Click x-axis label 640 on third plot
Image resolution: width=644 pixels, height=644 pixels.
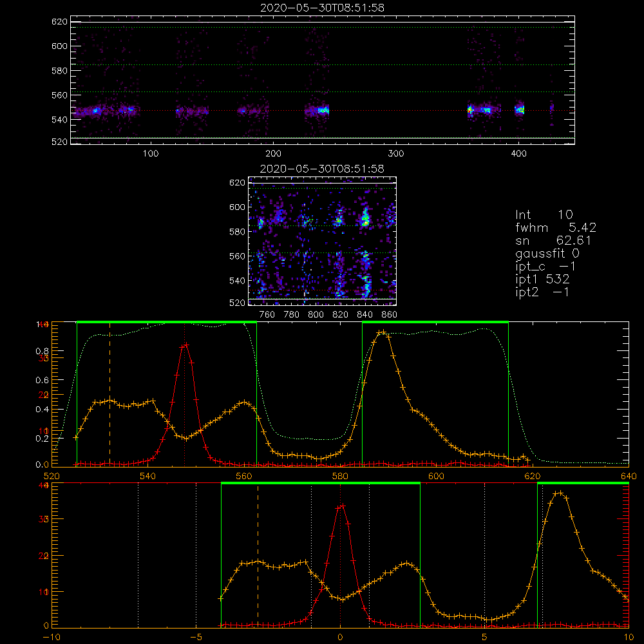pyautogui.click(x=629, y=477)
